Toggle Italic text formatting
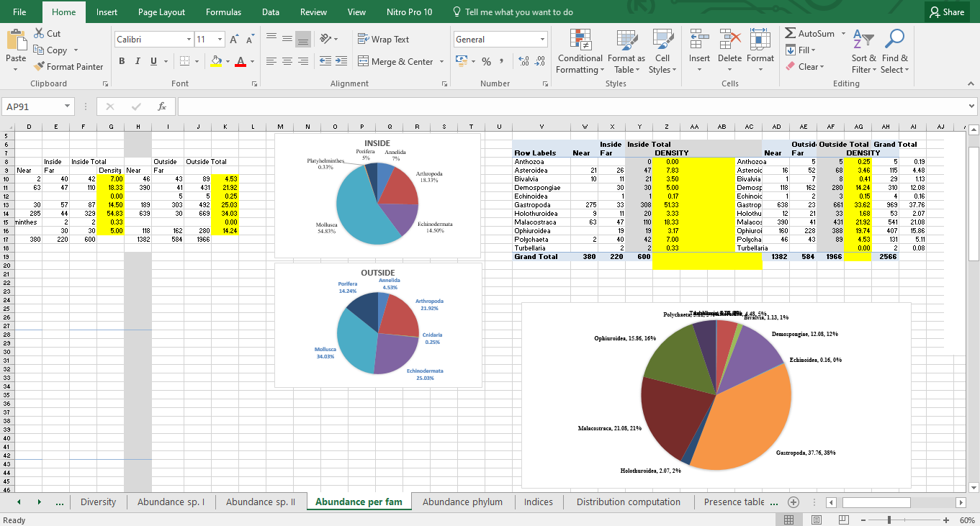980x526 pixels. (138, 62)
